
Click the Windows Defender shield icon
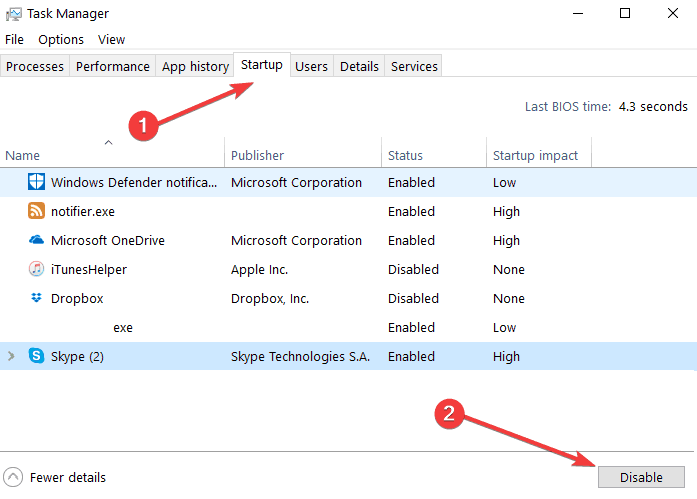36,183
